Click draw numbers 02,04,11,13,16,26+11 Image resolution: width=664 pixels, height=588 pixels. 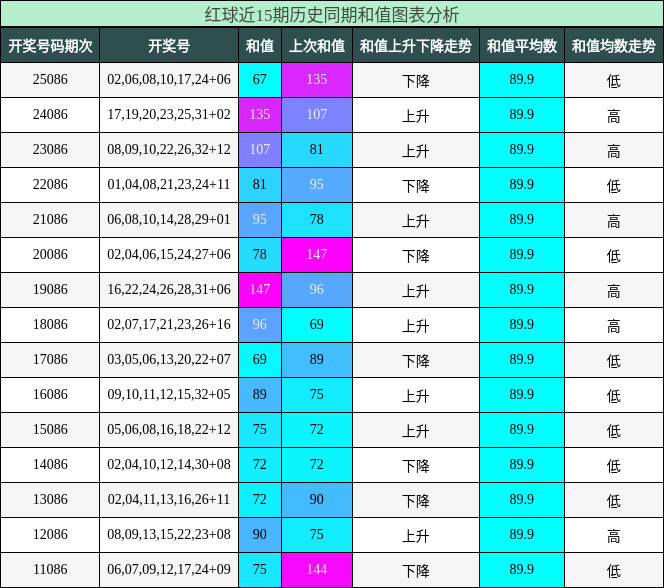pyautogui.click(x=169, y=500)
